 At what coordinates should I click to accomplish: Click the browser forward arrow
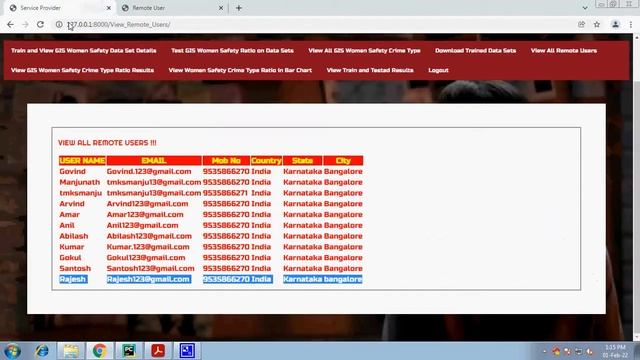click(25, 24)
